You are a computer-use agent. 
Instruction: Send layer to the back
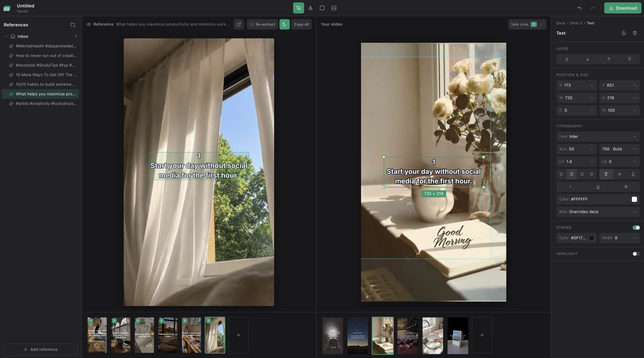567,59
